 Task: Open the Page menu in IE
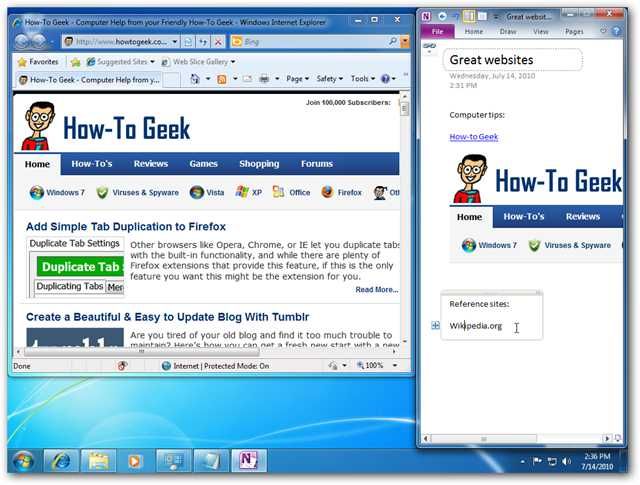coord(297,79)
